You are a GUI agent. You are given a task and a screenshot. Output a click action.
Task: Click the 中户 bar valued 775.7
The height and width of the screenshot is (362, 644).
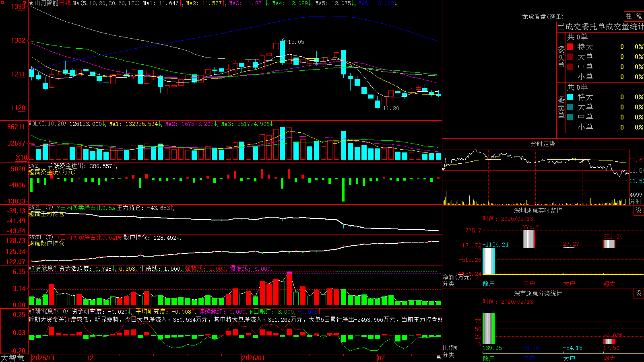529,239
